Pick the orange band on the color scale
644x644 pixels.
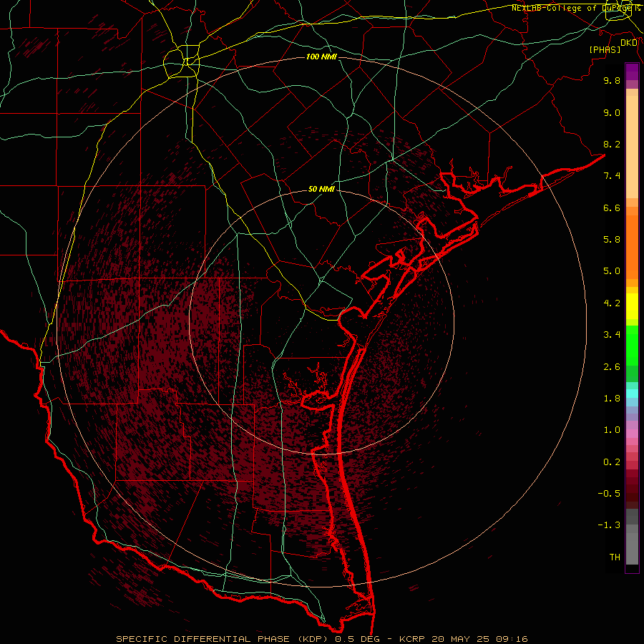point(632,247)
